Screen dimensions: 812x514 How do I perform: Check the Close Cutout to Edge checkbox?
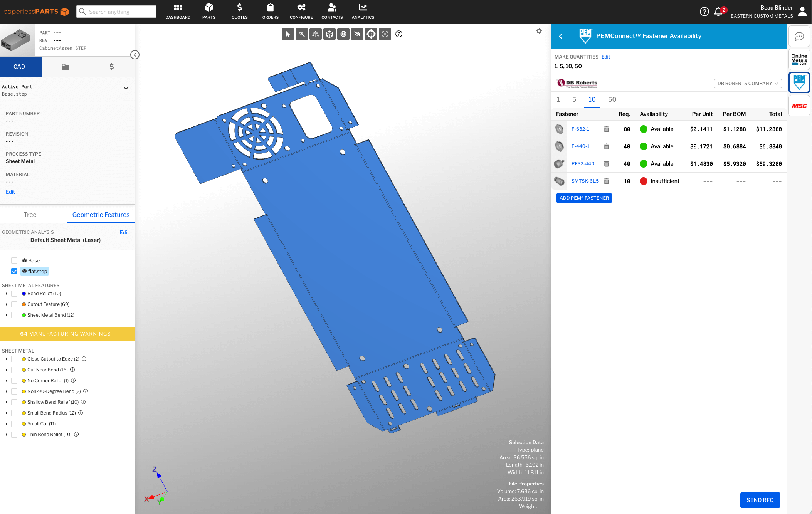pos(14,359)
